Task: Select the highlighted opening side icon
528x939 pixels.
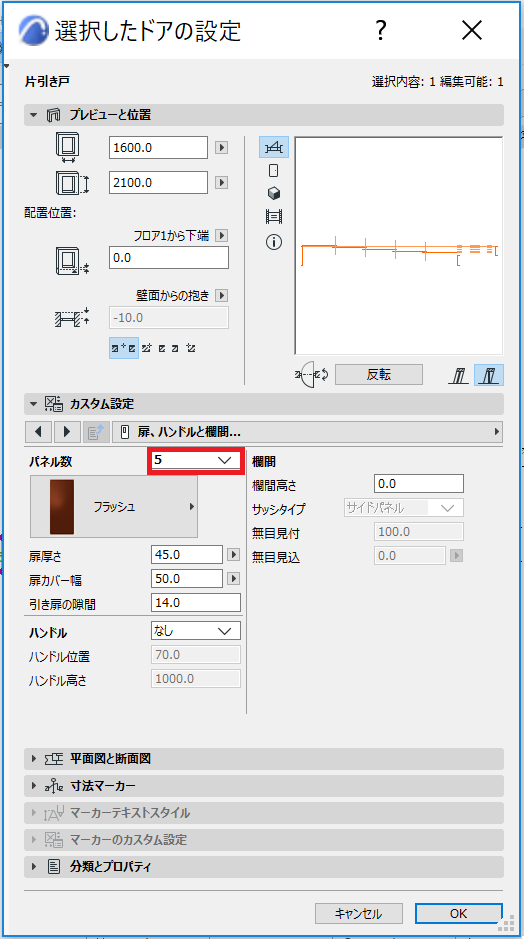Action: 489,375
